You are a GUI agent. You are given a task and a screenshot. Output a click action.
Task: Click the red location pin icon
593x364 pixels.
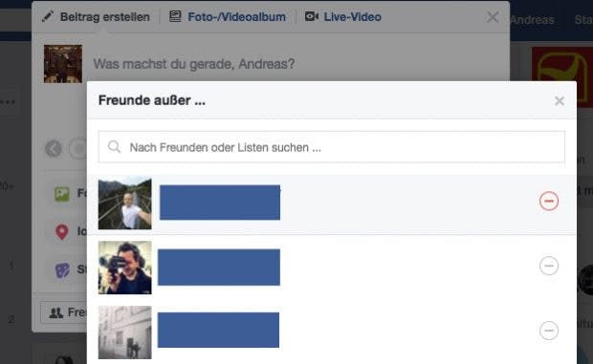[x=62, y=231]
